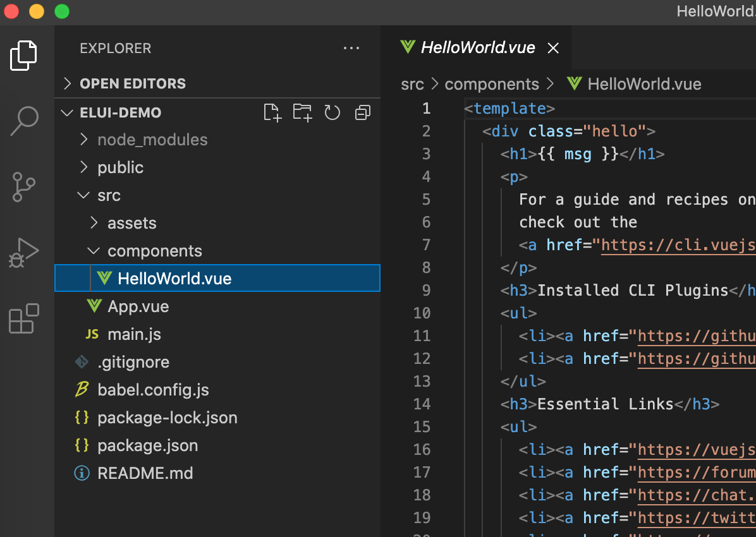Open the Search view in activity bar
The width and height of the screenshot is (756, 537).
[24, 121]
